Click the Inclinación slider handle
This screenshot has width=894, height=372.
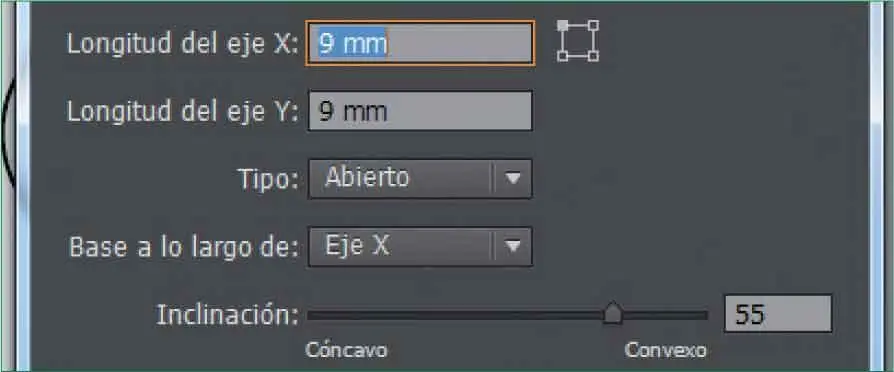pos(613,313)
